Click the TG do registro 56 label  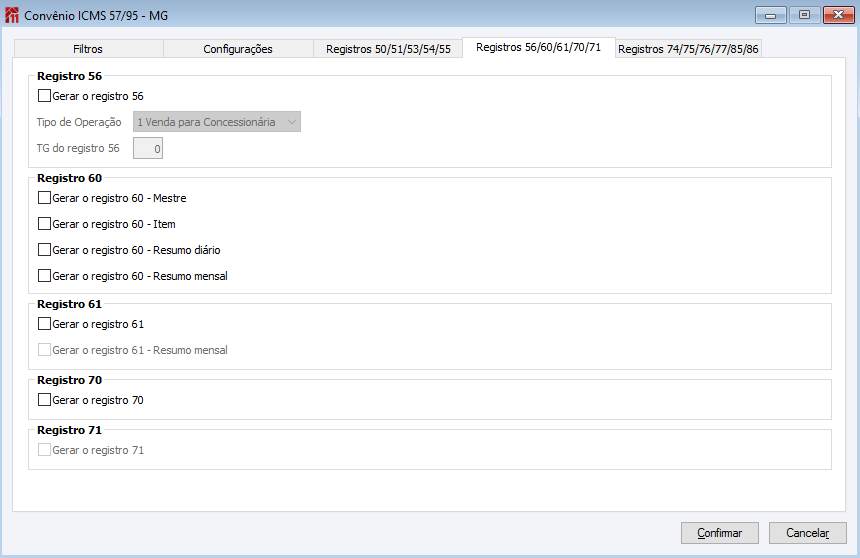coord(78,148)
